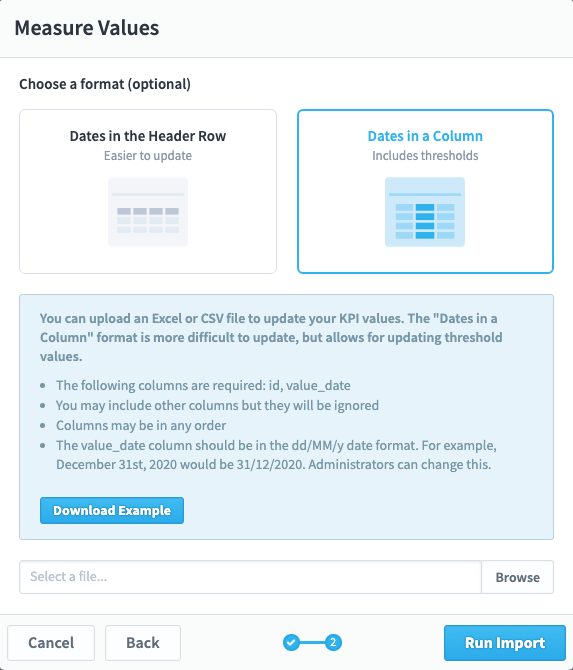This screenshot has height=670, width=573.
Task: Click the step 2 indicator circle
Action: (x=333, y=642)
